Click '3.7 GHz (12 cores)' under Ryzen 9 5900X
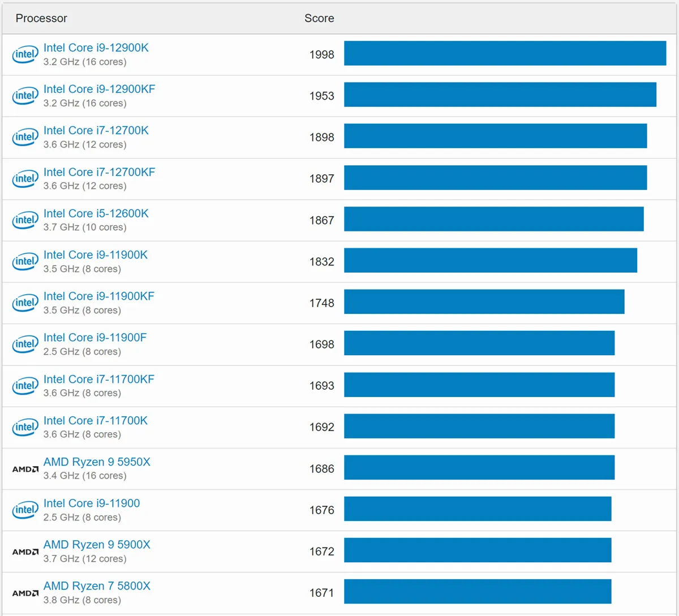The width and height of the screenshot is (679, 616). pos(85,559)
